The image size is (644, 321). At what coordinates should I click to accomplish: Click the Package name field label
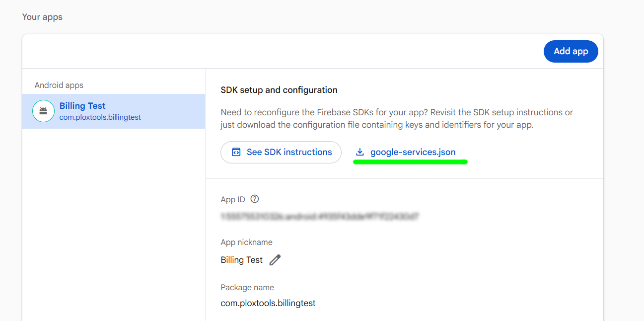tap(247, 287)
